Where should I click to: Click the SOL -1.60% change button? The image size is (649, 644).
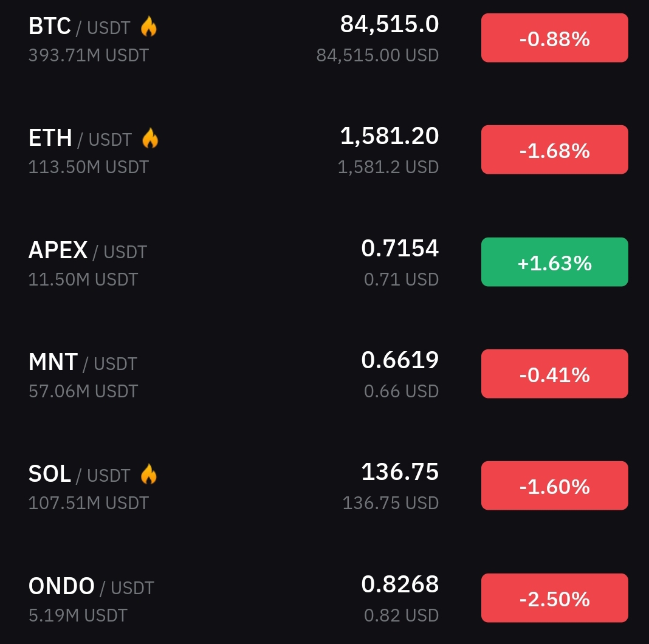pyautogui.click(x=554, y=486)
